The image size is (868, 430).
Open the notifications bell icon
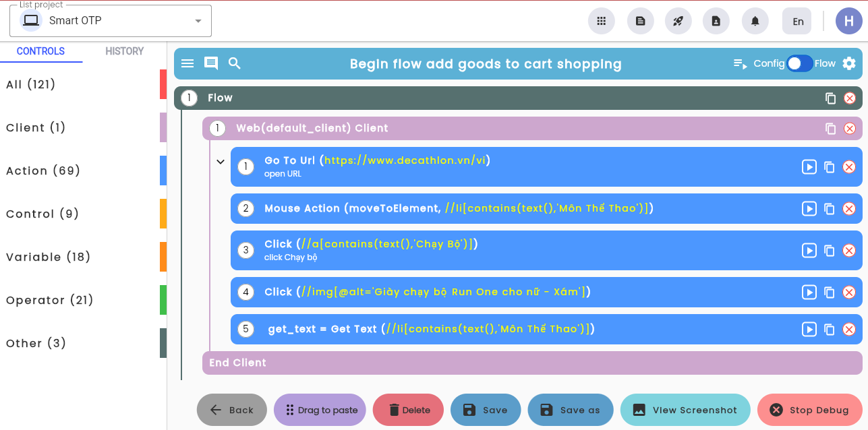pyautogui.click(x=755, y=21)
